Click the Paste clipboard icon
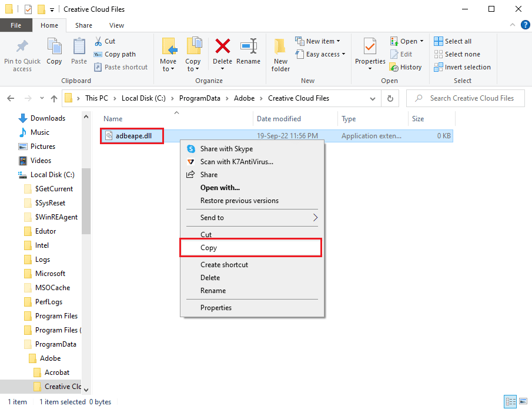The width and height of the screenshot is (532, 409). [x=79, y=47]
